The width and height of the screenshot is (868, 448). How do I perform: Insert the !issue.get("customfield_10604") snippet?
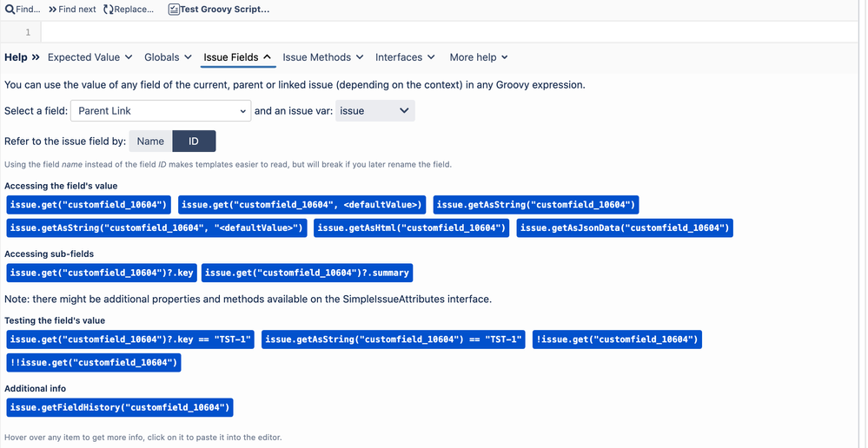pos(617,339)
